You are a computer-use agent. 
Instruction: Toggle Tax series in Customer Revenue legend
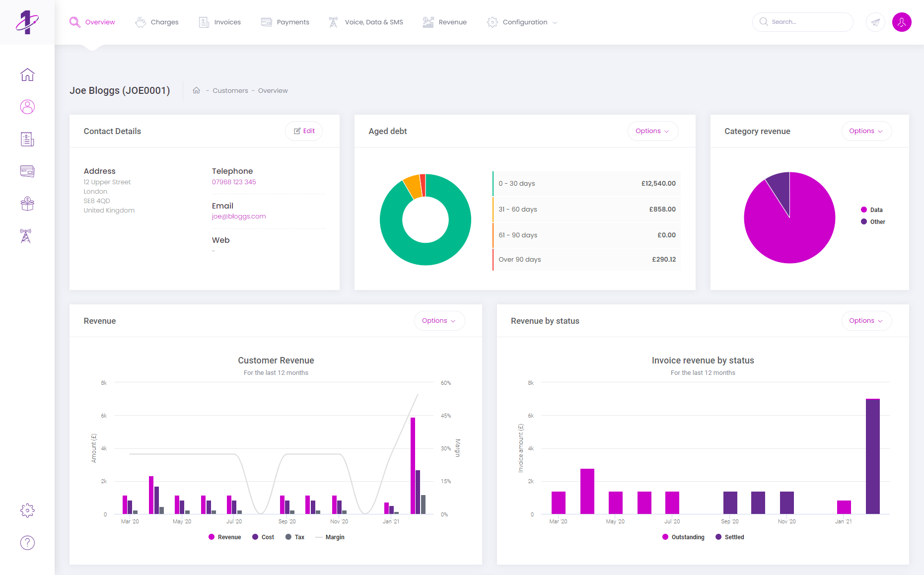click(295, 537)
